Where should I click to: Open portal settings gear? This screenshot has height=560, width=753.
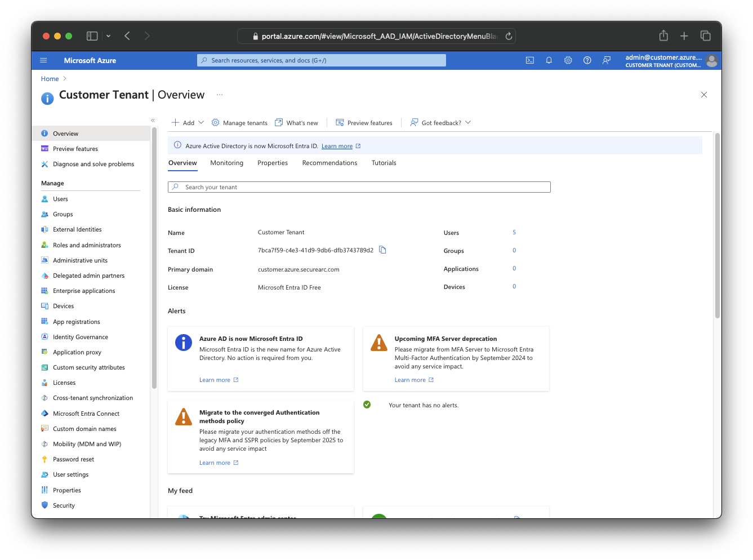click(568, 60)
